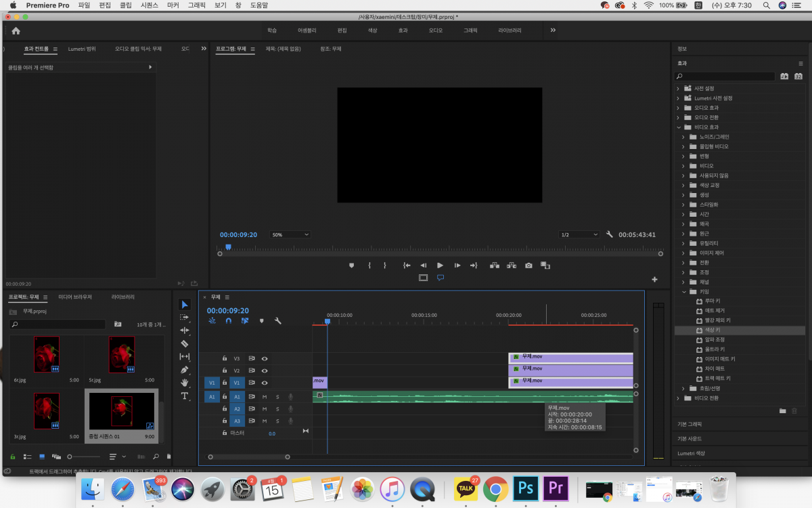Choose the Type tool
This screenshot has height=508, width=812.
(185, 396)
